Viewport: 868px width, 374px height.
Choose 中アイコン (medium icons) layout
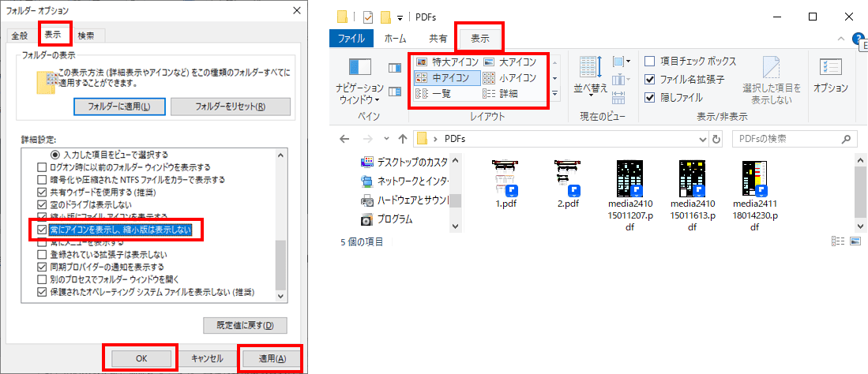click(x=447, y=78)
